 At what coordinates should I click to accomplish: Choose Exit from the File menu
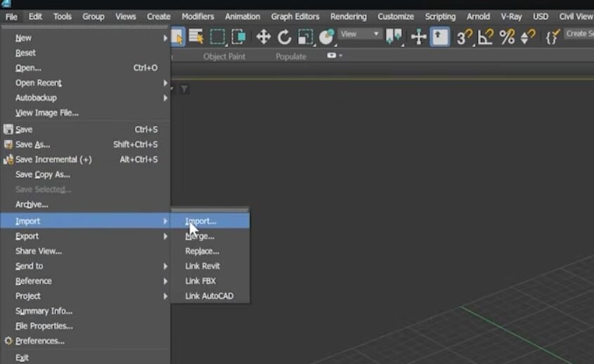[85, 357]
